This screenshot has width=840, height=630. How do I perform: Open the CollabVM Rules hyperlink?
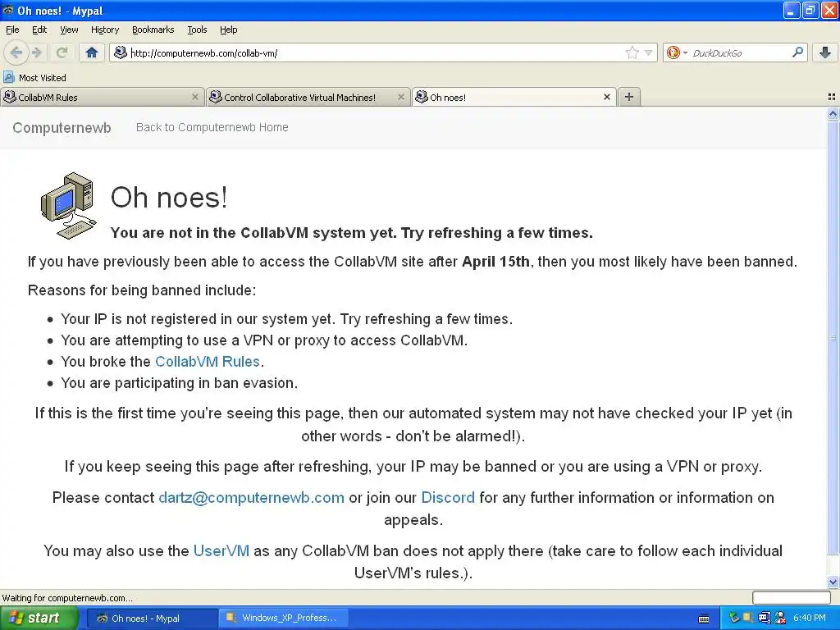(208, 362)
